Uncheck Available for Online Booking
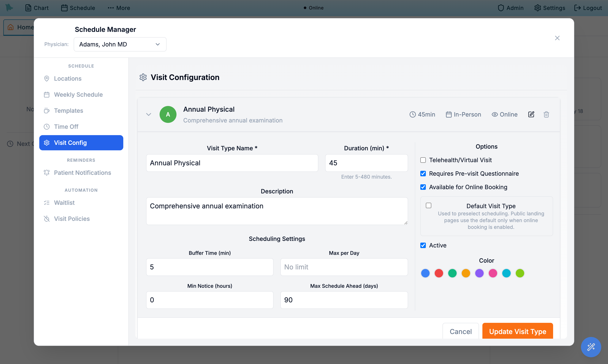The image size is (608, 364). point(423,187)
